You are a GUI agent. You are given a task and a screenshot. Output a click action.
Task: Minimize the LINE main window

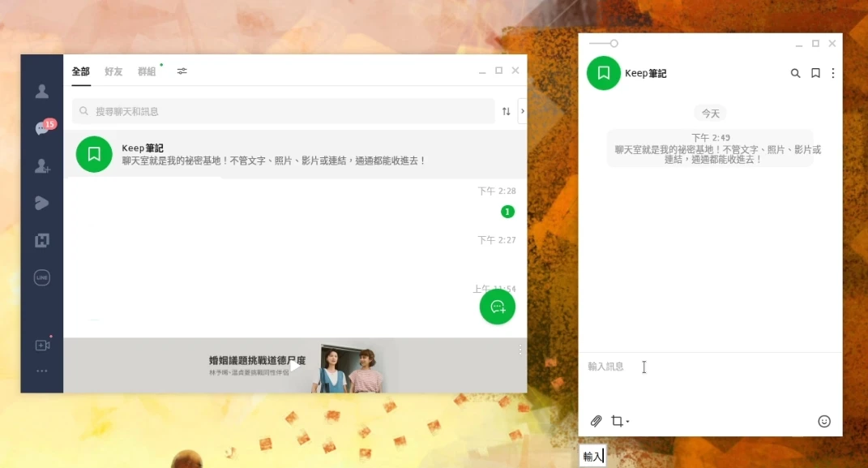482,71
